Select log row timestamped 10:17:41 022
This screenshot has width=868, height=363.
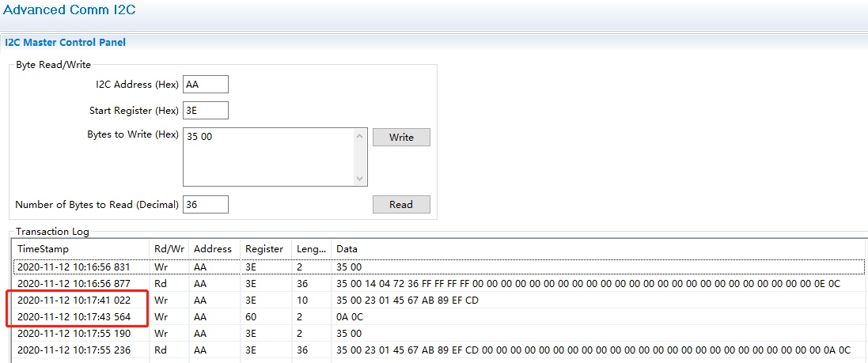click(x=438, y=301)
